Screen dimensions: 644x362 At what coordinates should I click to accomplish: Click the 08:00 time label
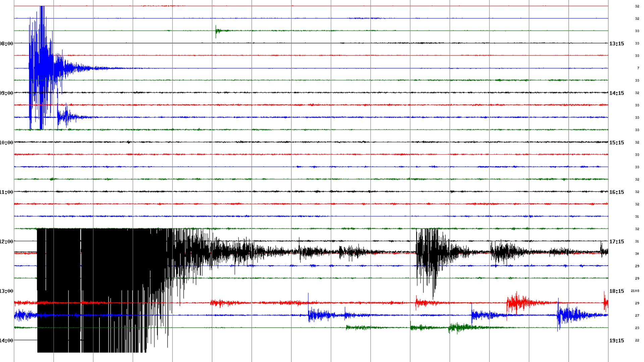coord(6,44)
